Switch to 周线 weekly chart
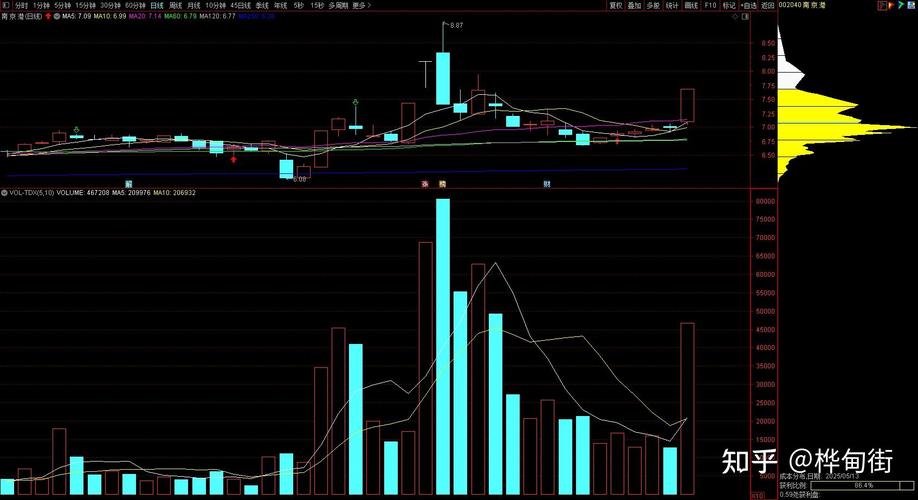Screen dimensions: 918x500 click(176, 5)
